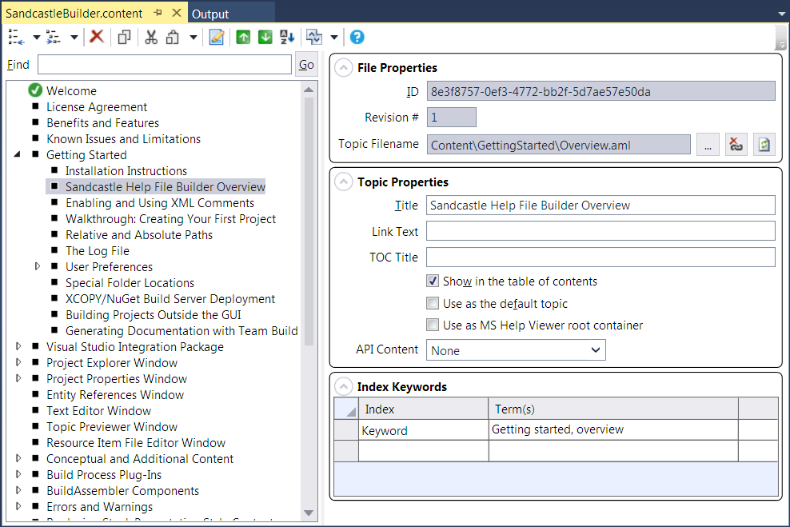Click the Index column header
Screen dimensions: 790x527
423,409
